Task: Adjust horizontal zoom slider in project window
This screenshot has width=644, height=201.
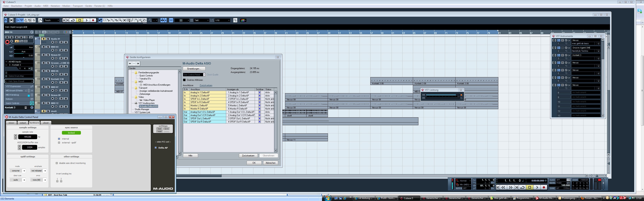Action: (x=597, y=176)
